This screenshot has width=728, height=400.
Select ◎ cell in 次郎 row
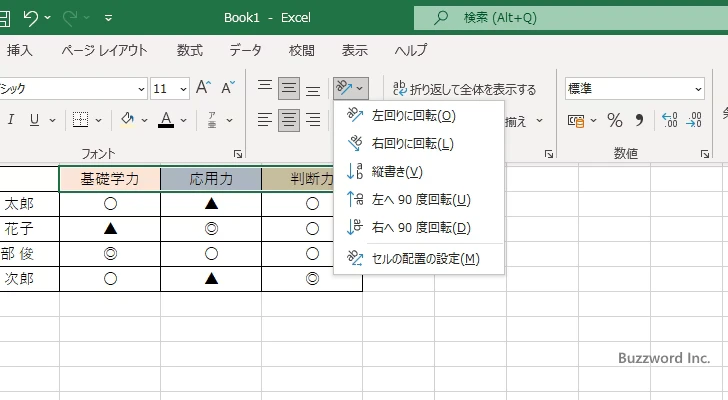click(312, 279)
